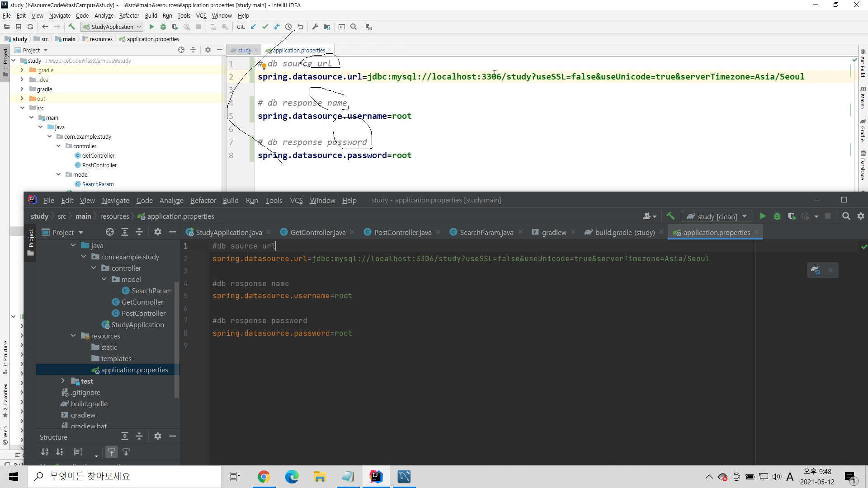The image size is (868, 488).
Task: Toggle Autoscroll to Source in Structure panel
Action: click(x=112, y=452)
